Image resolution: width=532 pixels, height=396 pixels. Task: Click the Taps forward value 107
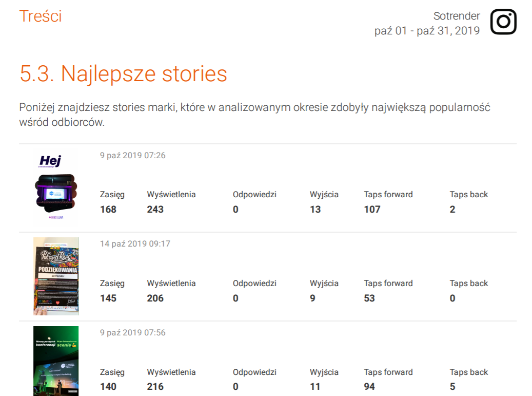(x=372, y=209)
